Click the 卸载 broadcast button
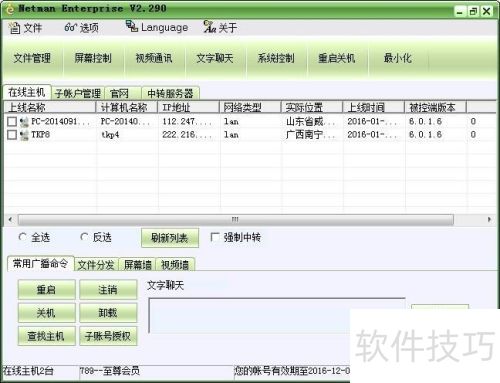 pyautogui.click(x=108, y=313)
